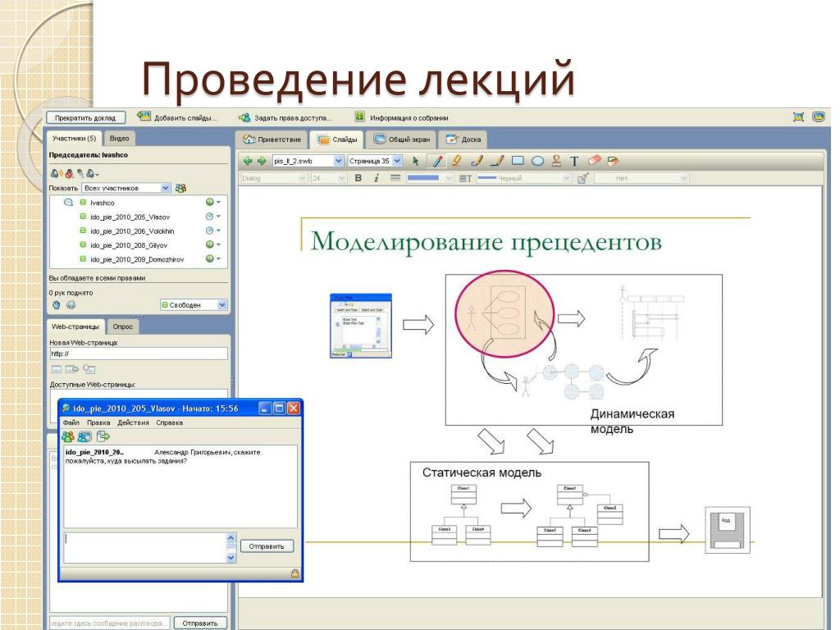The width and height of the screenshot is (840, 630).
Task: Open the Действия menu in chat window
Action: (134, 422)
